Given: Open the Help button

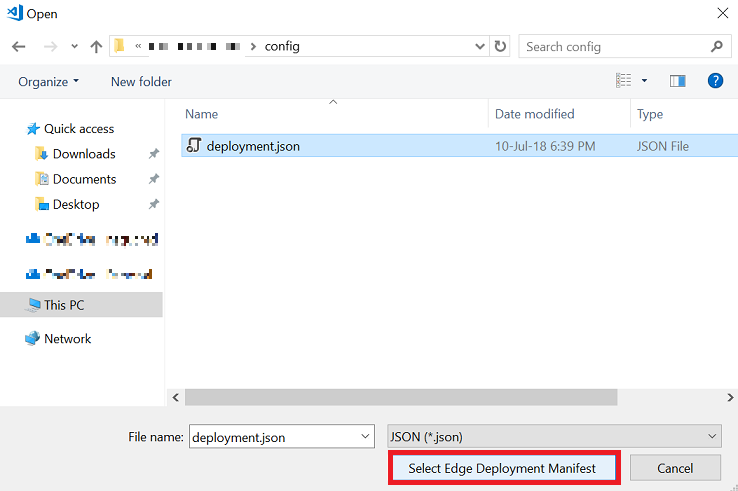Looking at the screenshot, I should pyautogui.click(x=715, y=81).
